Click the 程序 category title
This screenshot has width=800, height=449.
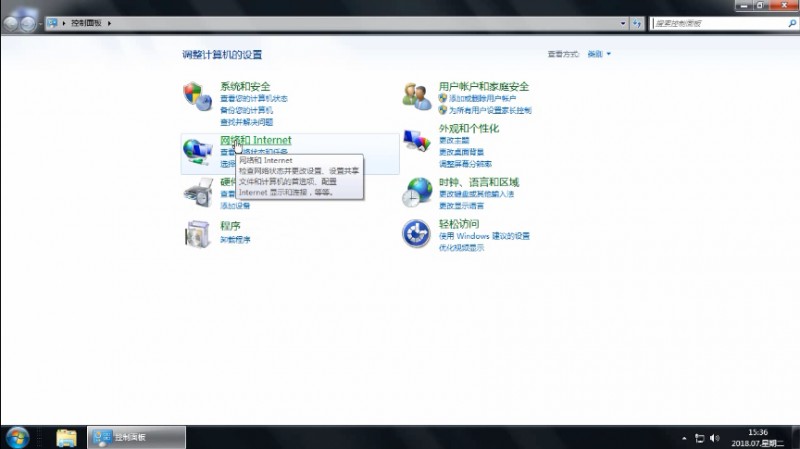(230, 226)
